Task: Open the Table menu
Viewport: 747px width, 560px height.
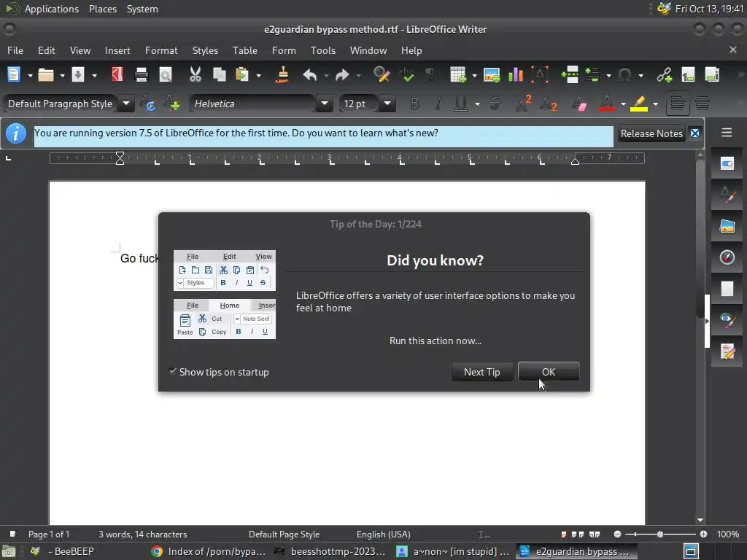Action: coord(245,50)
